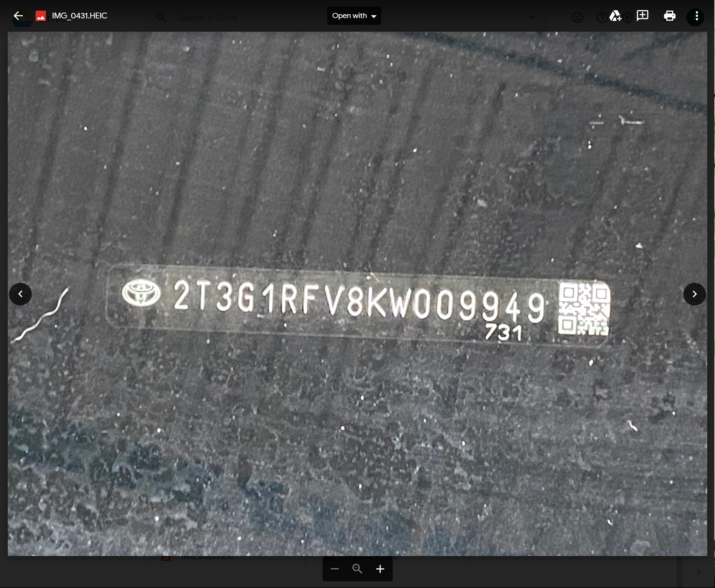Click the dimmed settings gear icon
The width and height of the screenshot is (715, 588).
pyautogui.click(x=628, y=17)
